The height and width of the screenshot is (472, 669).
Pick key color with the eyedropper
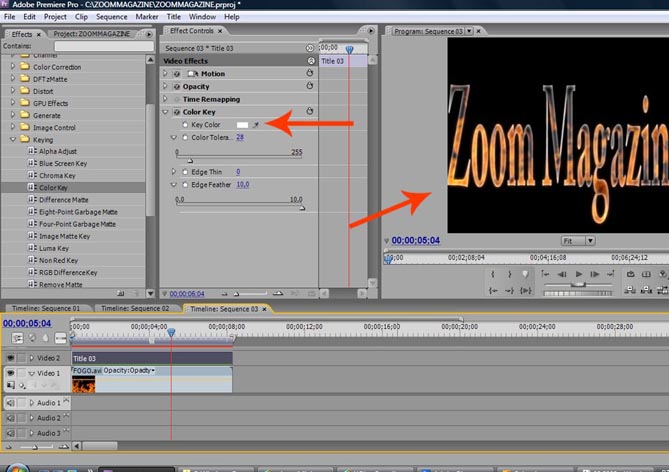point(257,124)
